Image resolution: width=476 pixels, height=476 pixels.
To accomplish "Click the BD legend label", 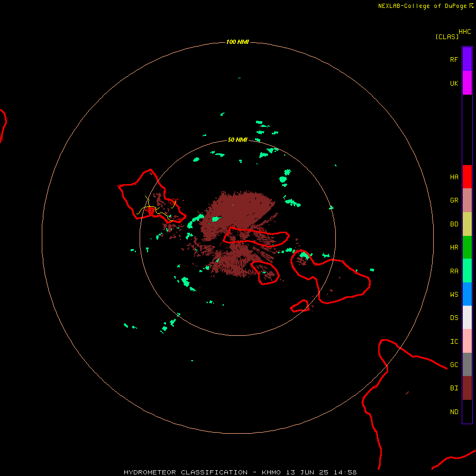I will point(454,224).
